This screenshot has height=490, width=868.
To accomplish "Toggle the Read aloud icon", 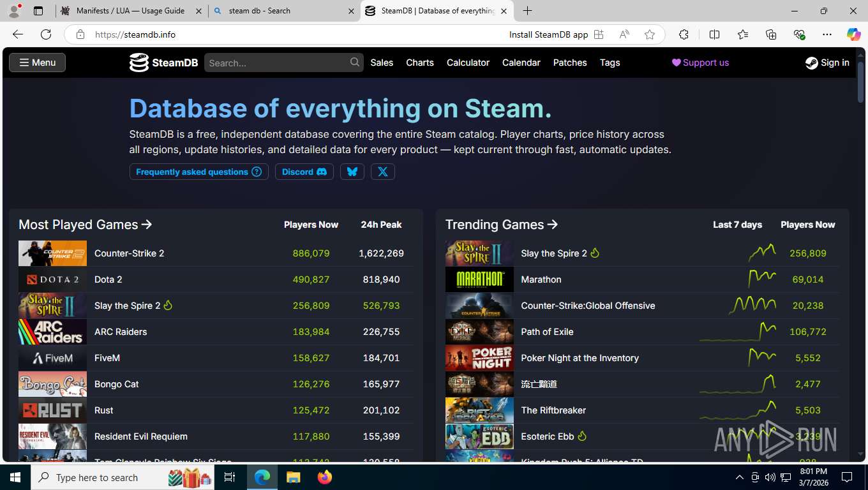I will click(624, 34).
